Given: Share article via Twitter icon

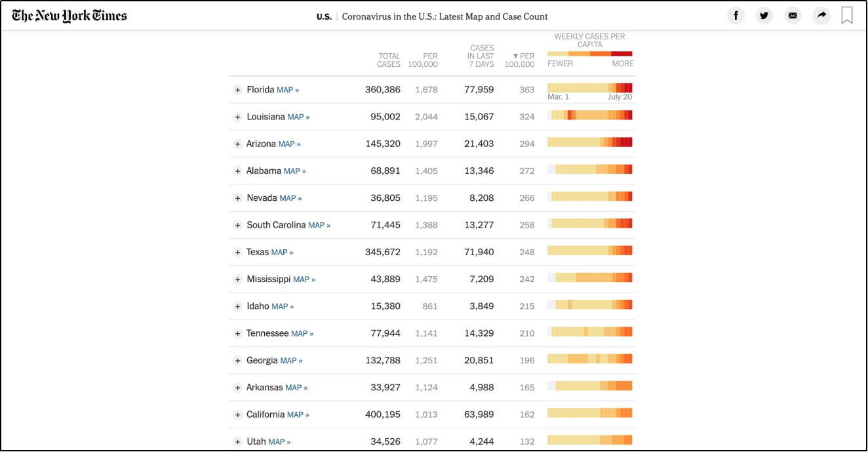Looking at the screenshot, I should pos(764,16).
